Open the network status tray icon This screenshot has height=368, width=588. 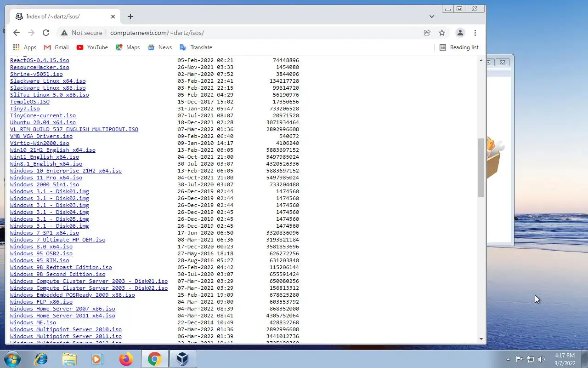pos(531,359)
